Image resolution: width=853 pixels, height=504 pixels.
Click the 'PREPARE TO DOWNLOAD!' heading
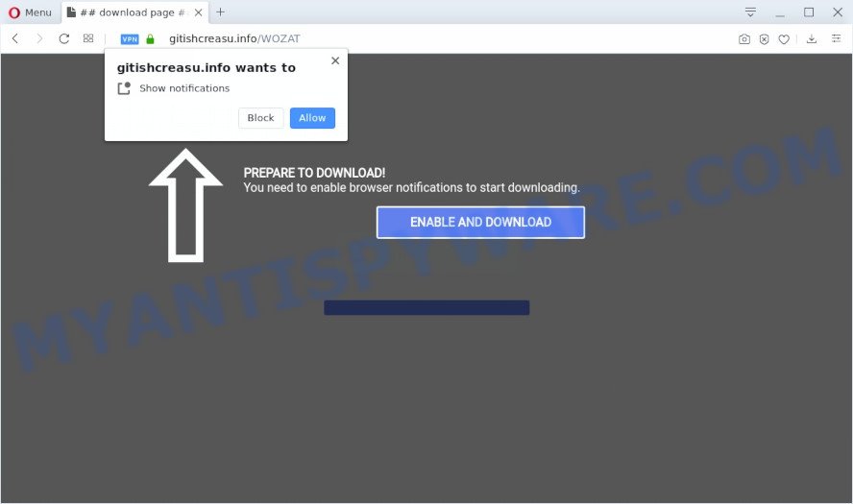pyautogui.click(x=314, y=173)
